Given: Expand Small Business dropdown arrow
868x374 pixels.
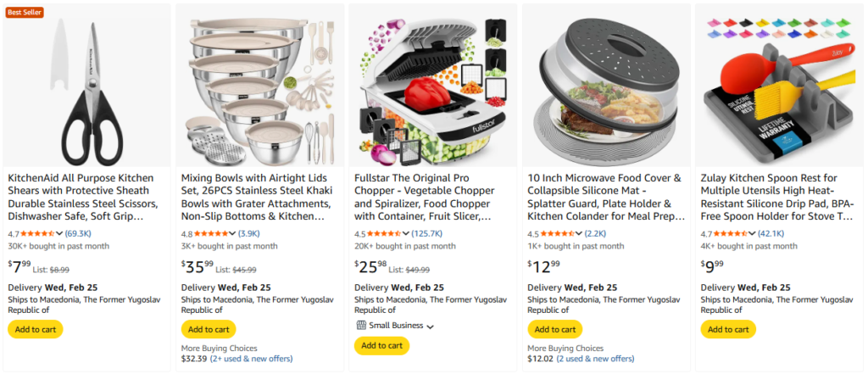Looking at the screenshot, I should tap(431, 327).
